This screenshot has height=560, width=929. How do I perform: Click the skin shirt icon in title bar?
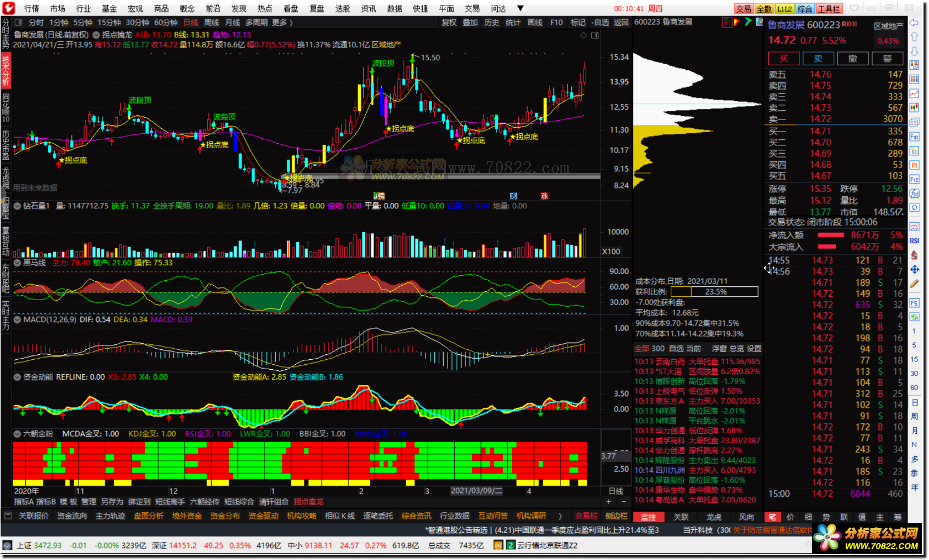click(x=854, y=8)
